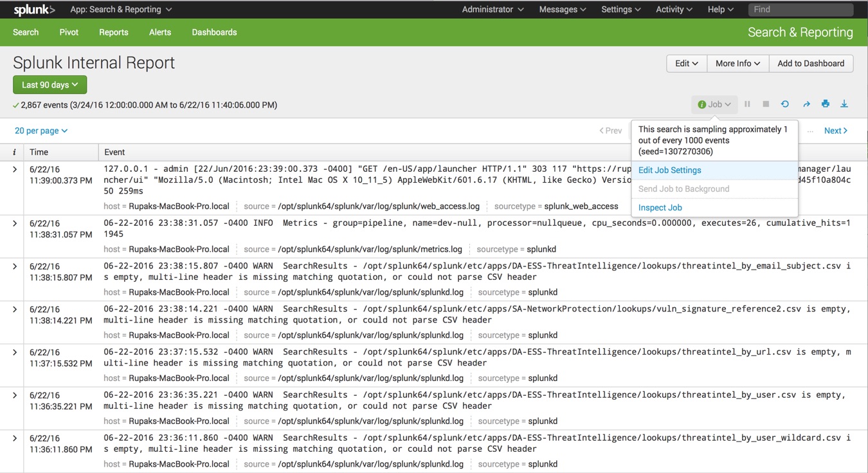Click host value in the 11:38:31.057 PM event
Image resolution: width=868 pixels, height=473 pixels.
179,249
